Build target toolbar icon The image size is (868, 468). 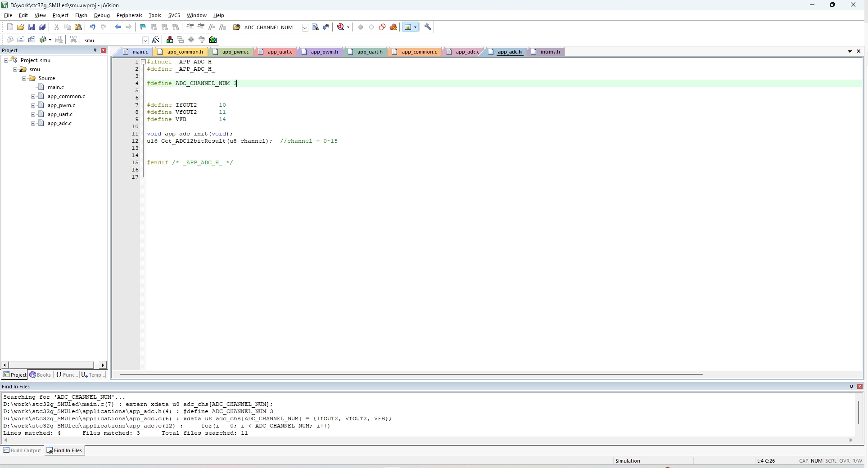21,40
